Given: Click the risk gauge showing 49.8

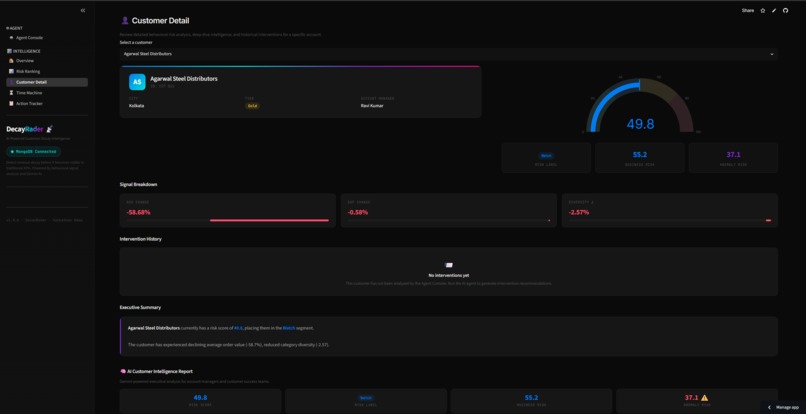Looking at the screenshot, I should tap(639, 105).
